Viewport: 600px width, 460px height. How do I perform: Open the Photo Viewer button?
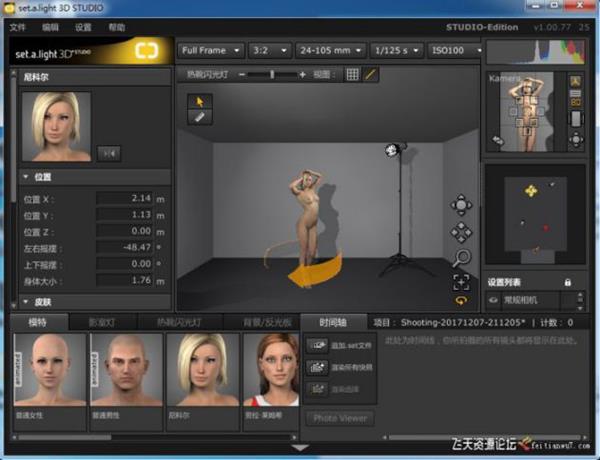click(340, 418)
